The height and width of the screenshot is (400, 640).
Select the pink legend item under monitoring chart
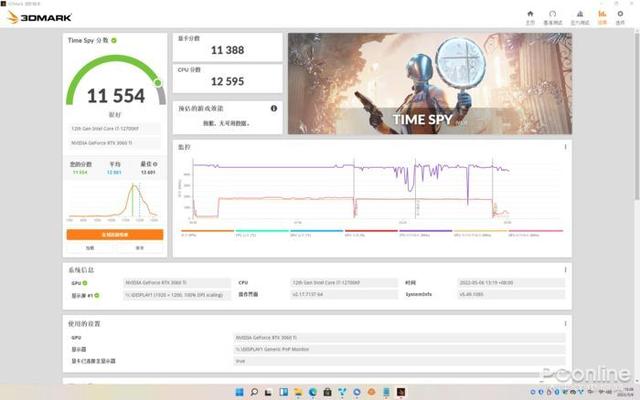(536, 233)
